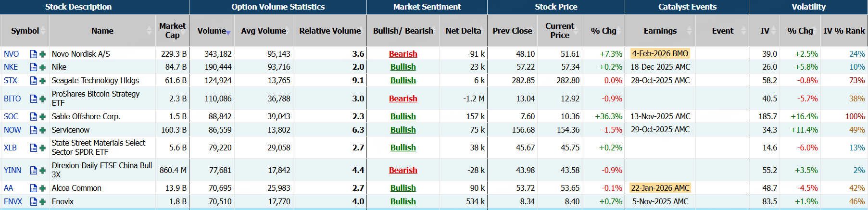The height and width of the screenshot is (210, 868).
Task: Click the Name column sort arrows
Action: (149, 31)
